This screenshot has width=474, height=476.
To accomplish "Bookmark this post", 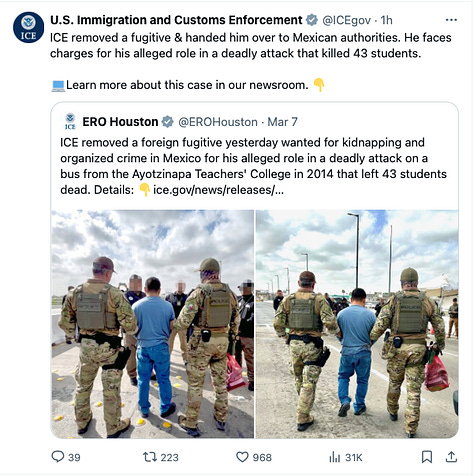I will pos(427,457).
